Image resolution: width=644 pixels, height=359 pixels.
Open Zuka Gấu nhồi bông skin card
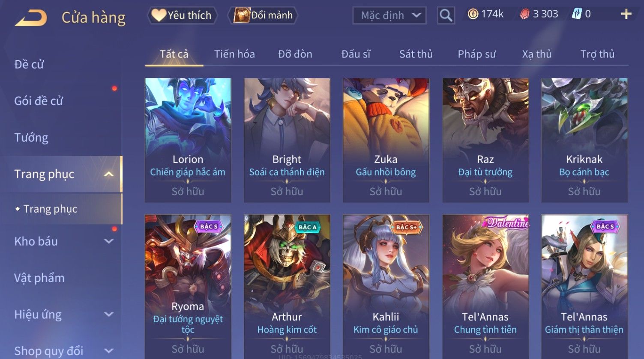coord(386,140)
